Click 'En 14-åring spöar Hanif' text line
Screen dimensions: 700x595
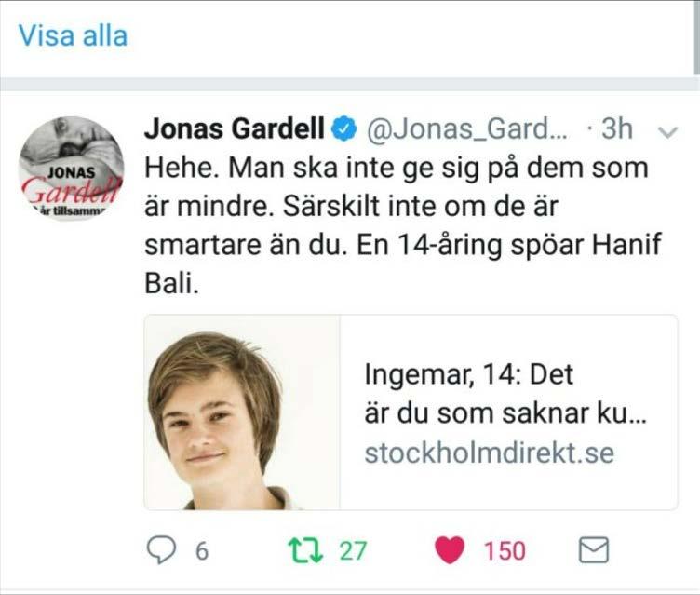[508, 245]
